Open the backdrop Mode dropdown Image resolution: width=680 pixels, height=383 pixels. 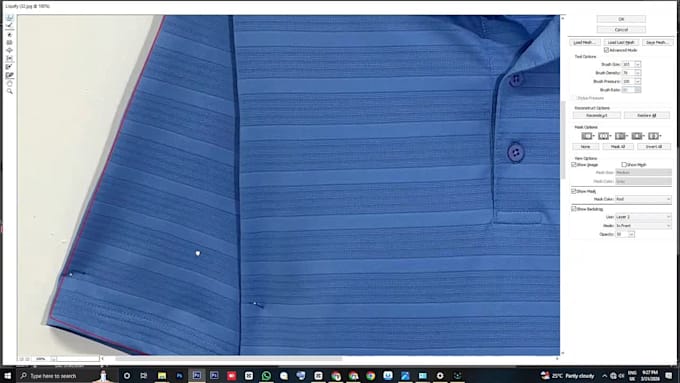[x=643, y=226]
